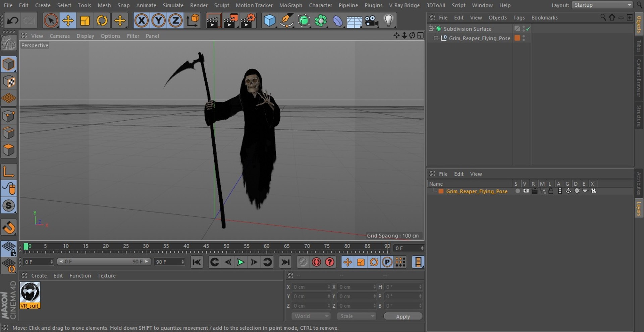Image resolution: width=644 pixels, height=332 pixels.
Task: Open Object Manager Tags menu
Action: [x=519, y=17]
